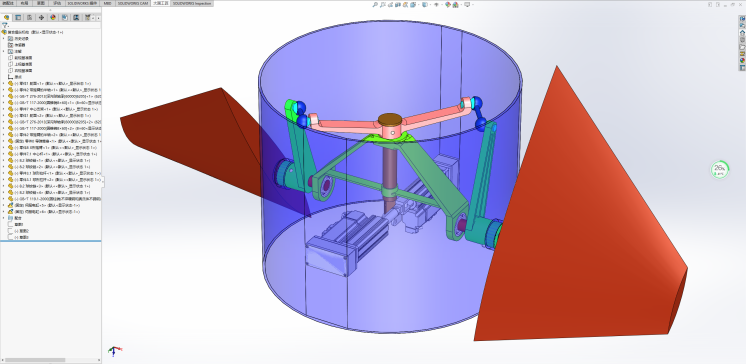The width and height of the screenshot is (746, 364).
Task: Open dropdown beside View Settings monitor
Action: [x=473, y=5]
